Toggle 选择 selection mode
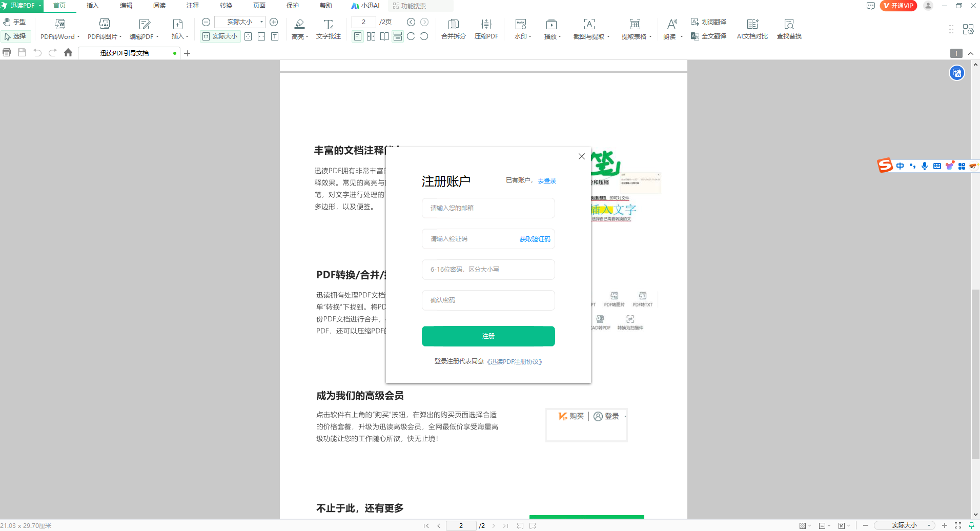This screenshot has width=980, height=531. coord(15,36)
